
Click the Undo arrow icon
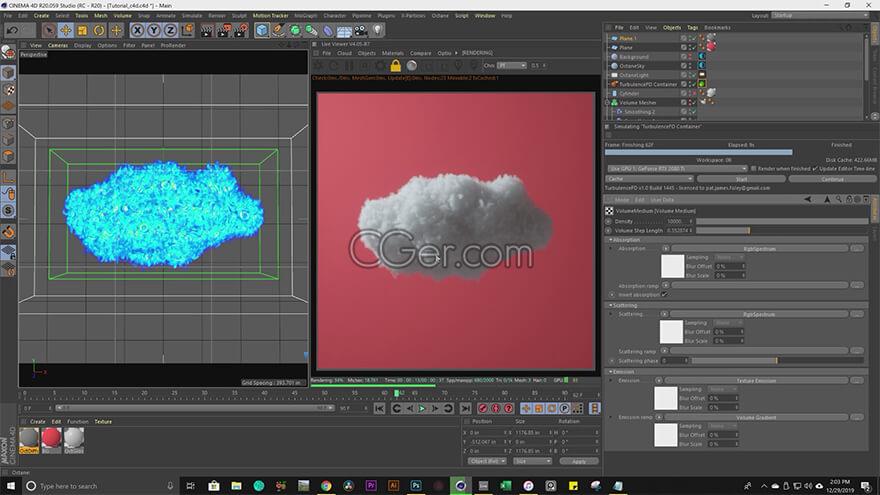coord(13,30)
